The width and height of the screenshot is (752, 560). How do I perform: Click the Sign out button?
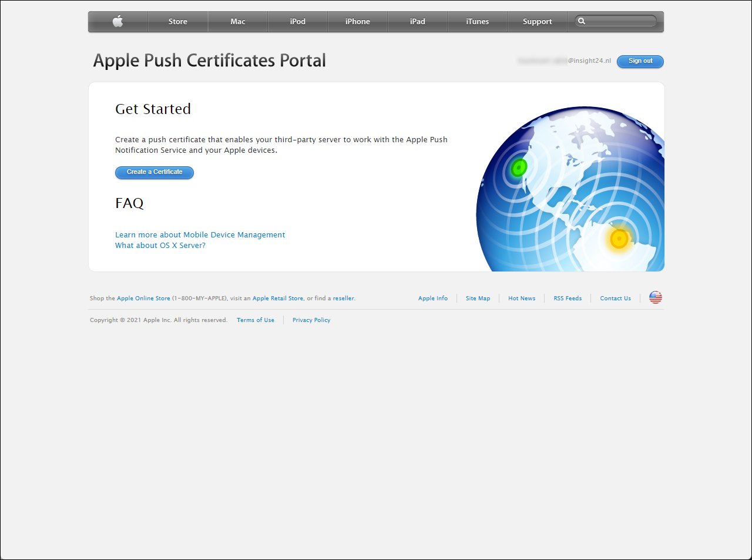click(x=640, y=61)
